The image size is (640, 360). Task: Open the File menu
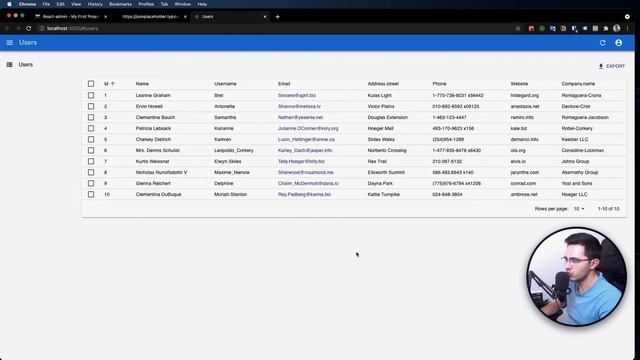pyautogui.click(x=46, y=4)
